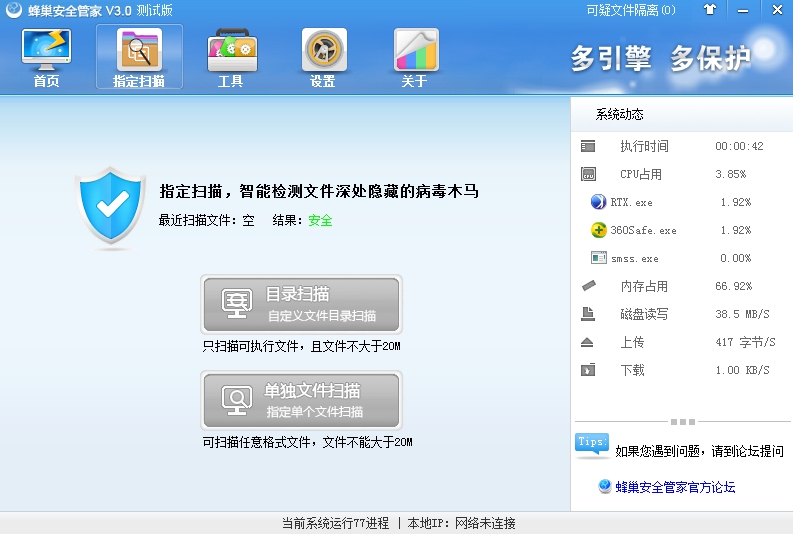Screen dimensions: 793x534
Task: Click the 内存占用 value 66.92%
Action: pyautogui.click(x=733, y=286)
